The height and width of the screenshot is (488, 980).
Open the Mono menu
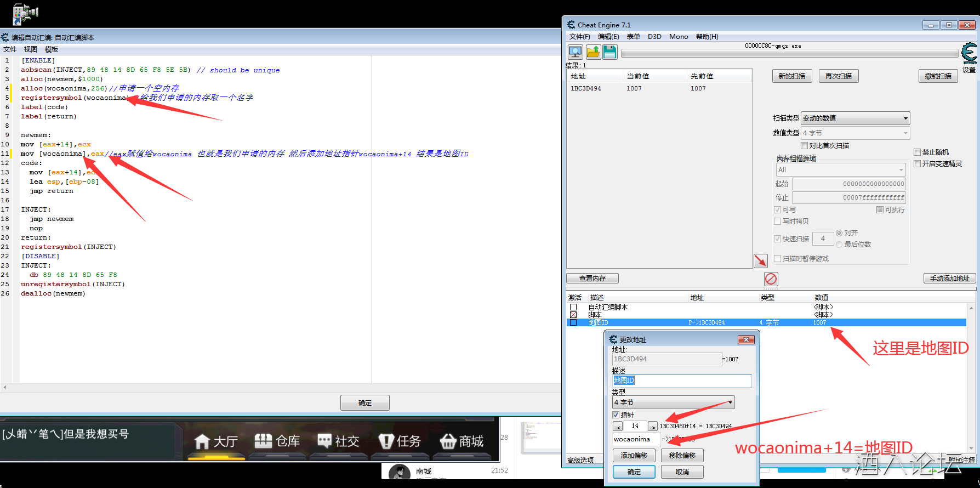pos(679,37)
